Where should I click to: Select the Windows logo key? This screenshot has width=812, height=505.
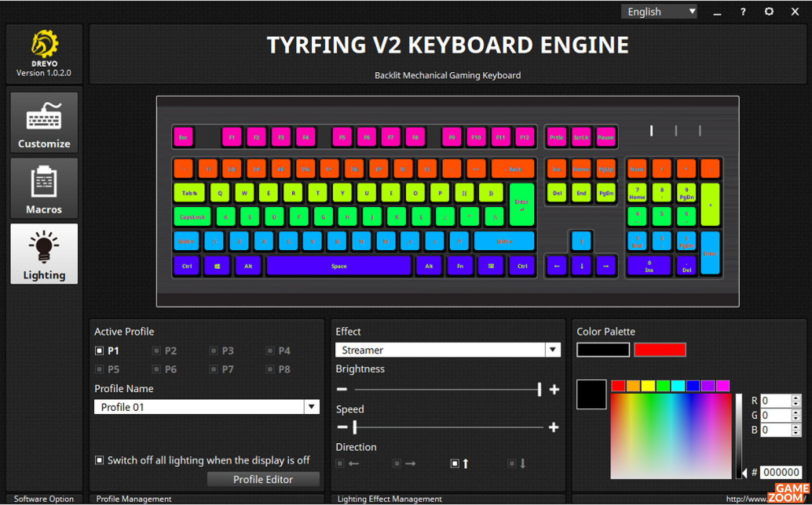[217, 266]
